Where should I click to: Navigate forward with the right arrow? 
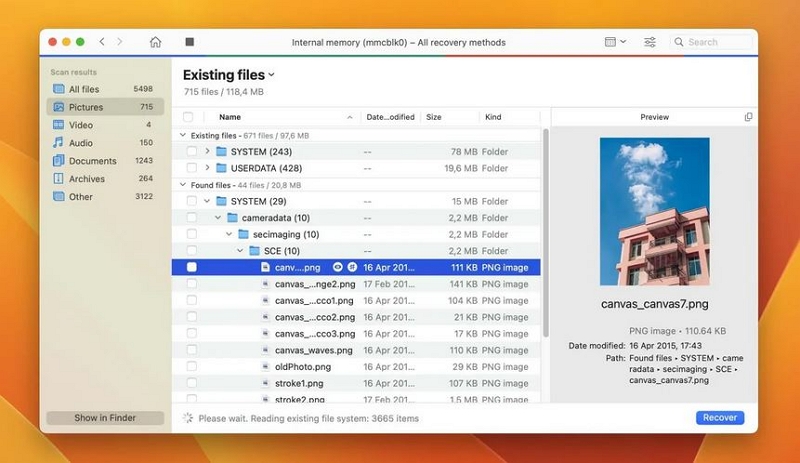[x=119, y=42]
